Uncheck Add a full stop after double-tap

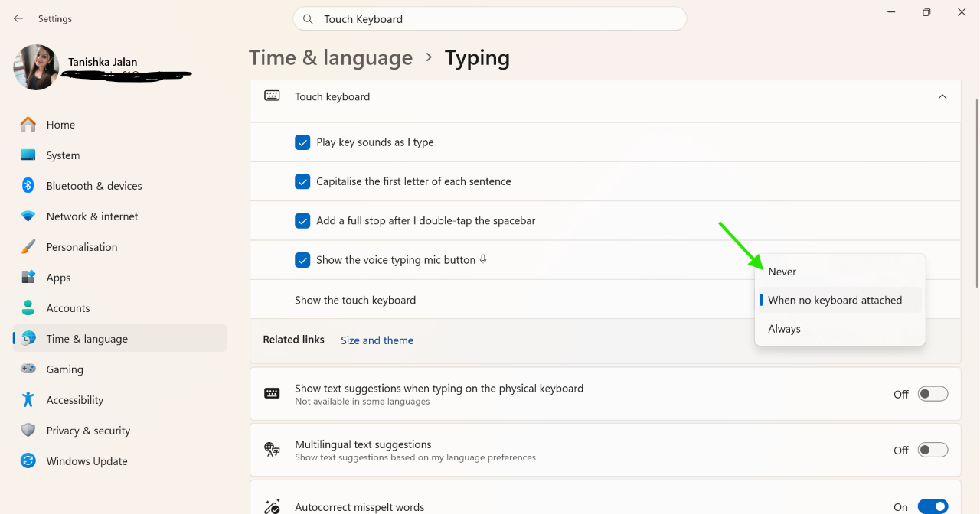302,220
